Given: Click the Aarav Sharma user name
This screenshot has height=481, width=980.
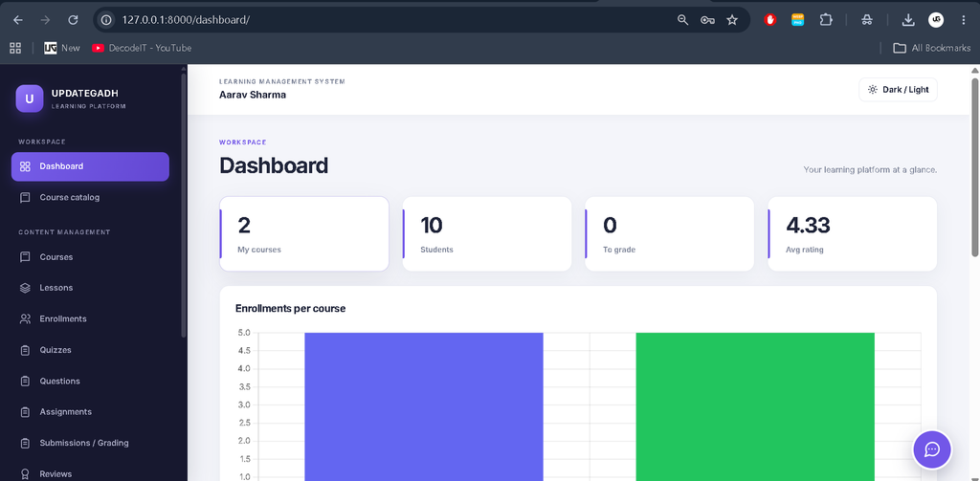Looking at the screenshot, I should 253,95.
